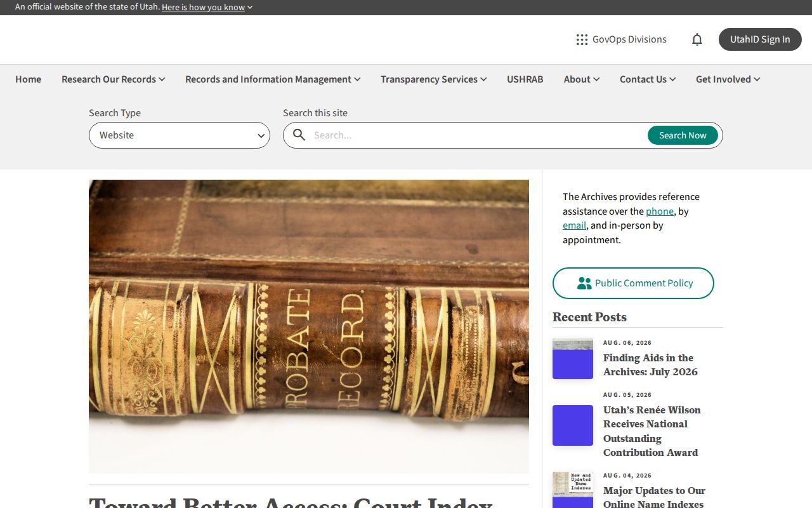Open the Public Comment Policy button
812x508 pixels.
click(x=633, y=283)
